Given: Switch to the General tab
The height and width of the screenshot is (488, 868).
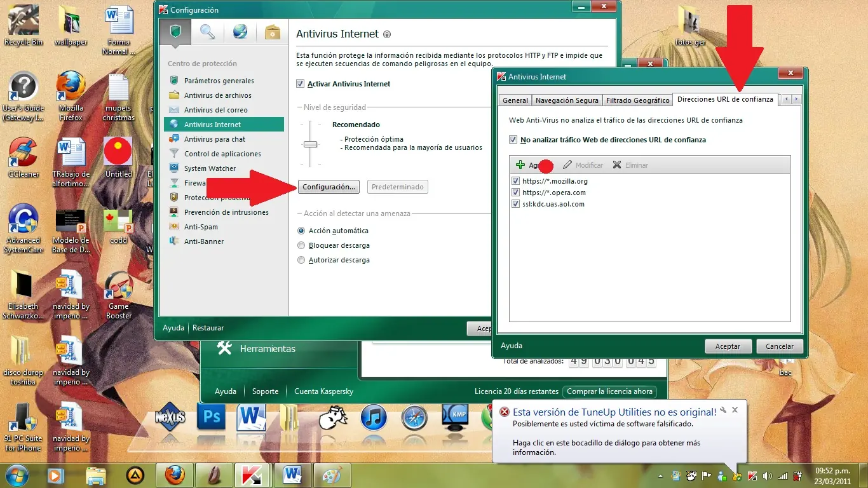Looking at the screenshot, I should [x=515, y=100].
